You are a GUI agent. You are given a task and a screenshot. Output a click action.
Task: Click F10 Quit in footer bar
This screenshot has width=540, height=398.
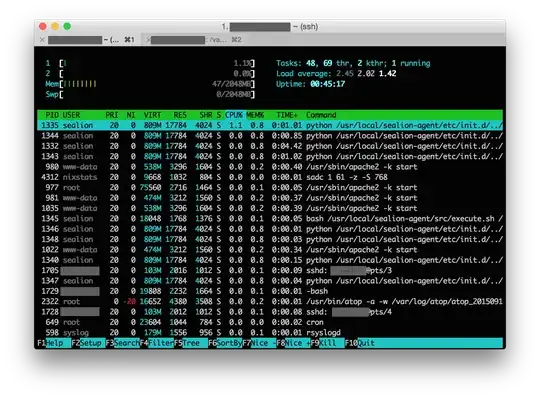[x=360, y=343]
